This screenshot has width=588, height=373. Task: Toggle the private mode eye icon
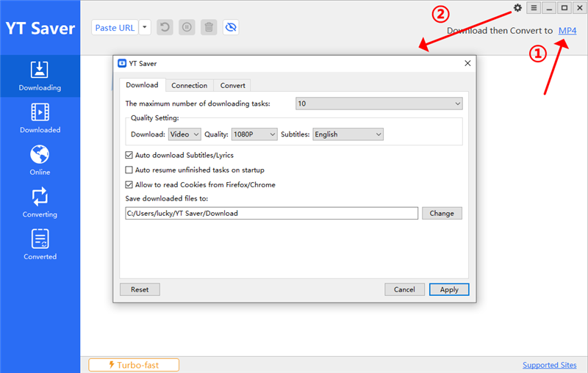231,27
